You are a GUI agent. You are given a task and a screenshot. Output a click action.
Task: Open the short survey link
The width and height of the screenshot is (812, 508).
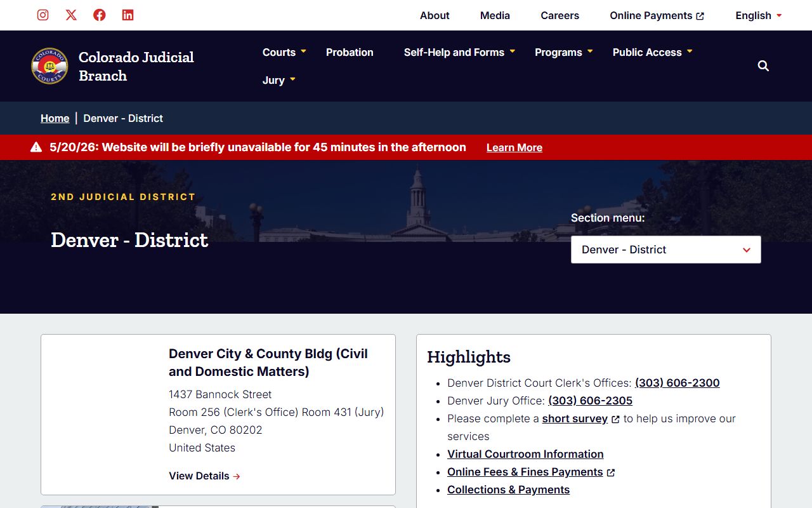point(575,418)
